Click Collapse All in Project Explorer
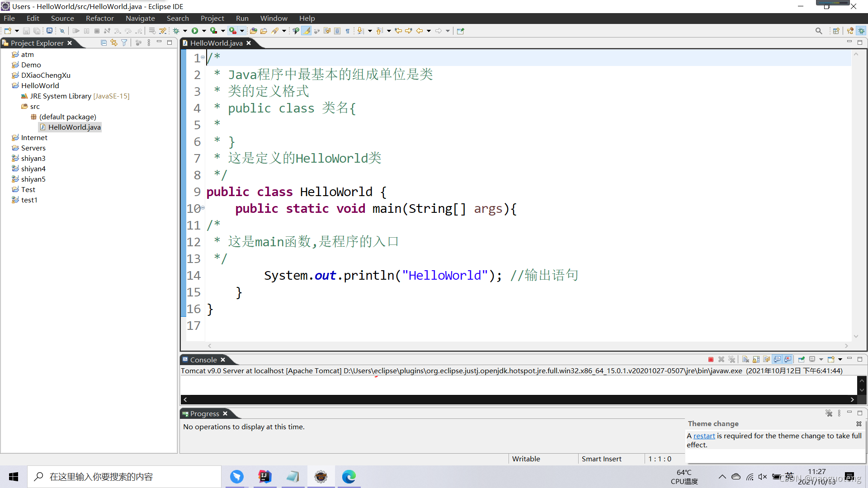Viewport: 868px width, 488px height. point(104,43)
